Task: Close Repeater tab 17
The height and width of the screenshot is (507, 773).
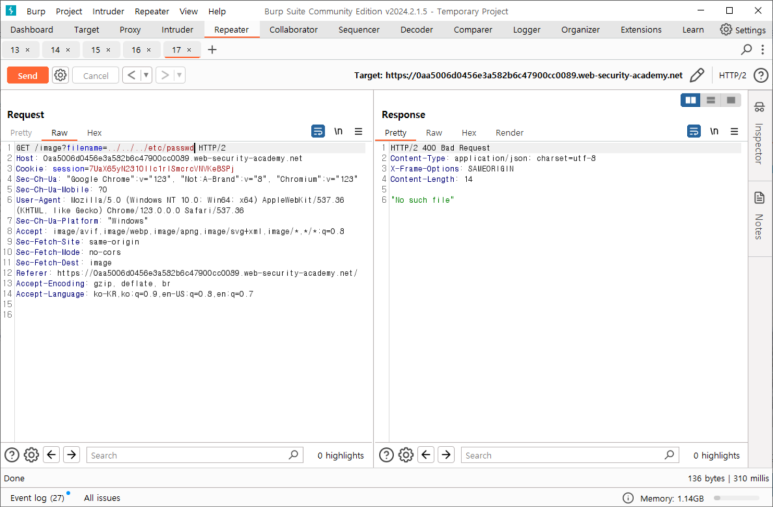Action: (189, 50)
